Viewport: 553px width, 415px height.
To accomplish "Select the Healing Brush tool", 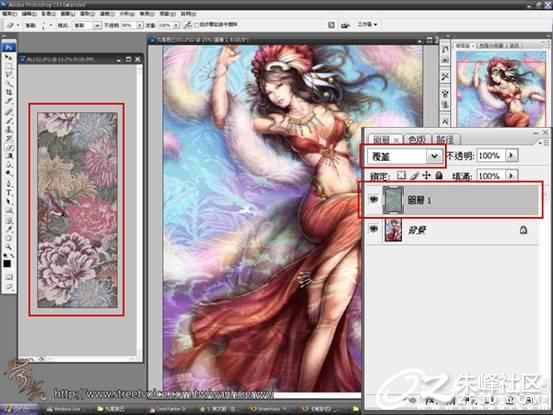I will [x=8, y=112].
